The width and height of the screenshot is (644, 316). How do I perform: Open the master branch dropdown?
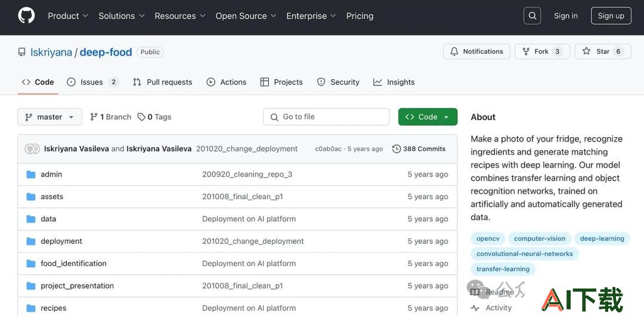click(x=49, y=117)
